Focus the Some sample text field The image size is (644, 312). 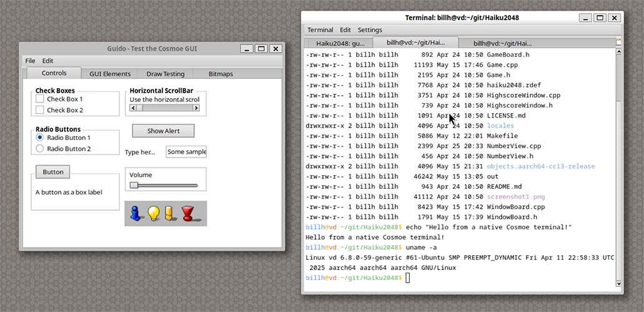pos(186,152)
